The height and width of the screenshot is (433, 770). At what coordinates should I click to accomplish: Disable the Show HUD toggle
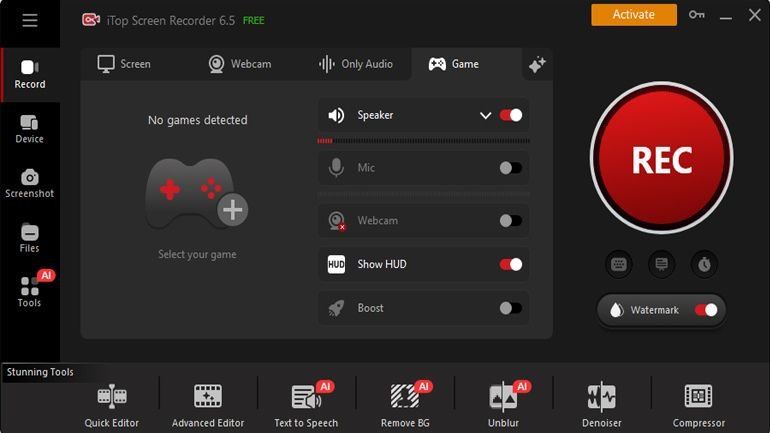point(511,265)
